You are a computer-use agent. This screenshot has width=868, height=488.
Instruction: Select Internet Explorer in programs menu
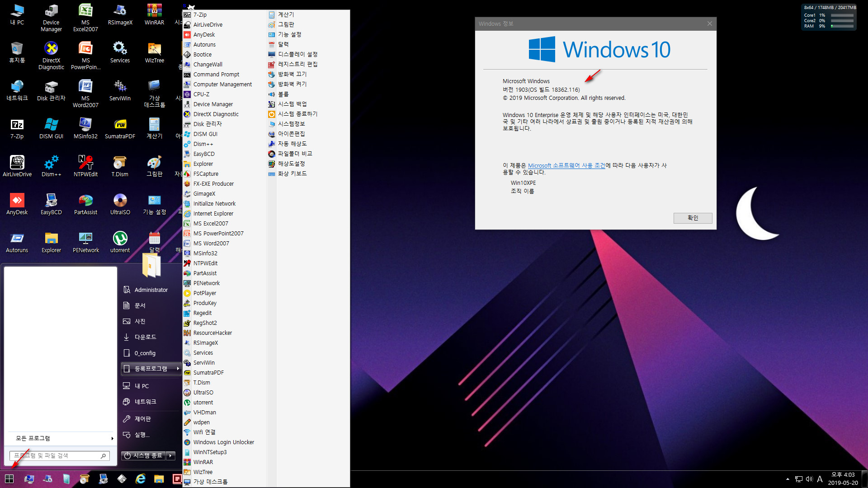coord(224,214)
